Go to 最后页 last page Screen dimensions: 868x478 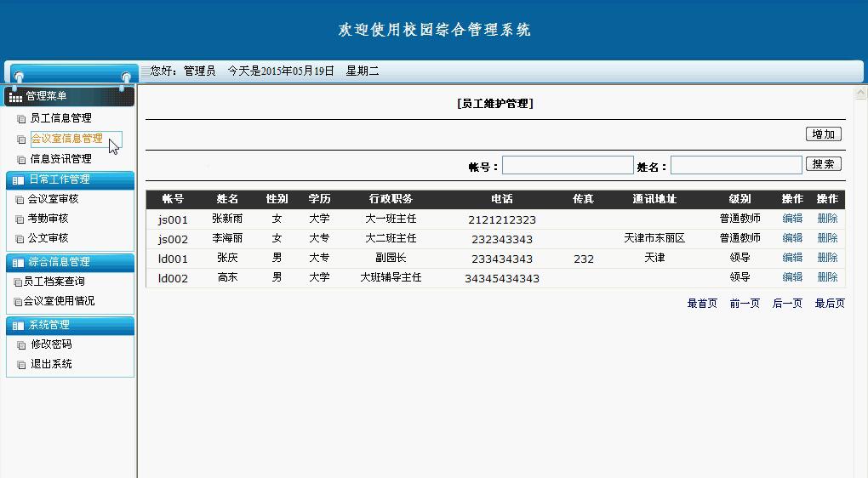[830, 303]
